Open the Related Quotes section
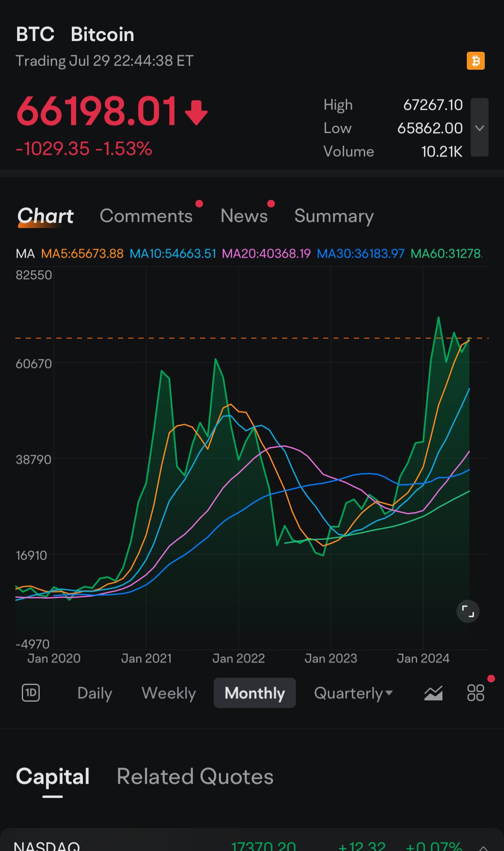This screenshot has height=851, width=504. (195, 776)
